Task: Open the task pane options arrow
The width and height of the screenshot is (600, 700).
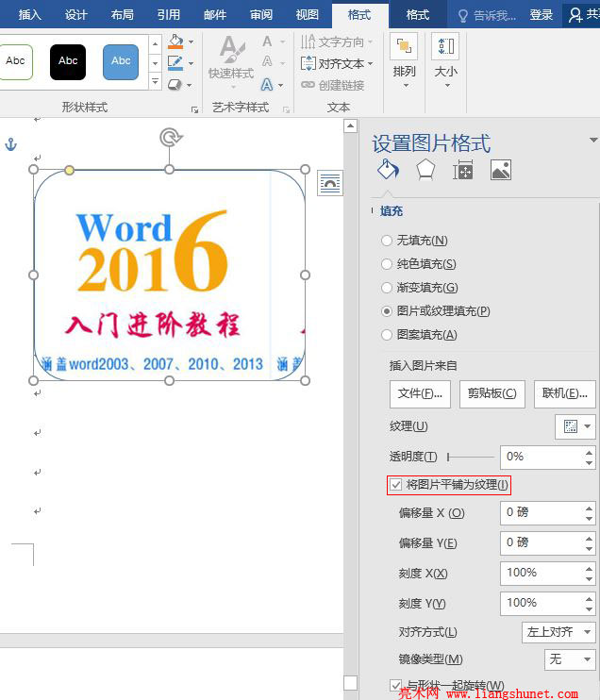Action: [593, 141]
